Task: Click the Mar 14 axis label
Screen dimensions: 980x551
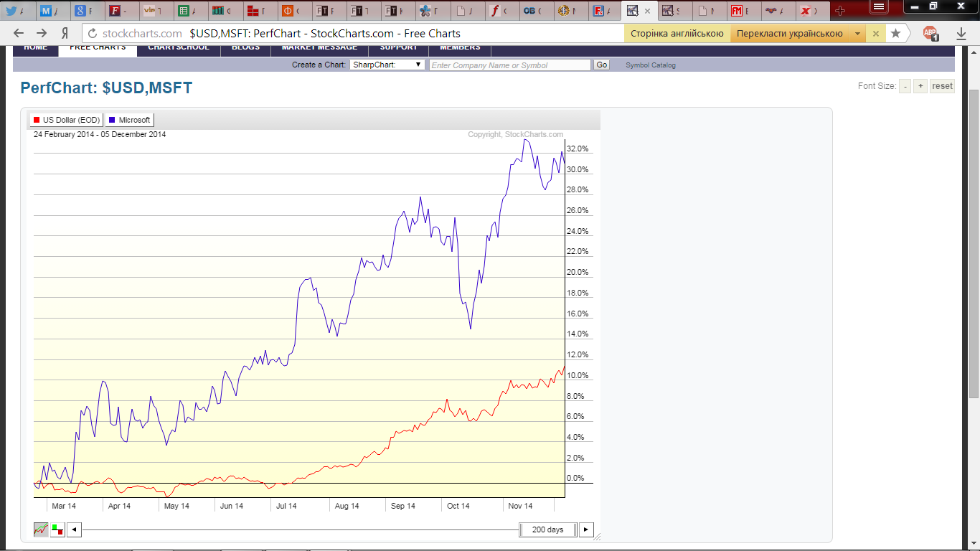Action: click(64, 506)
